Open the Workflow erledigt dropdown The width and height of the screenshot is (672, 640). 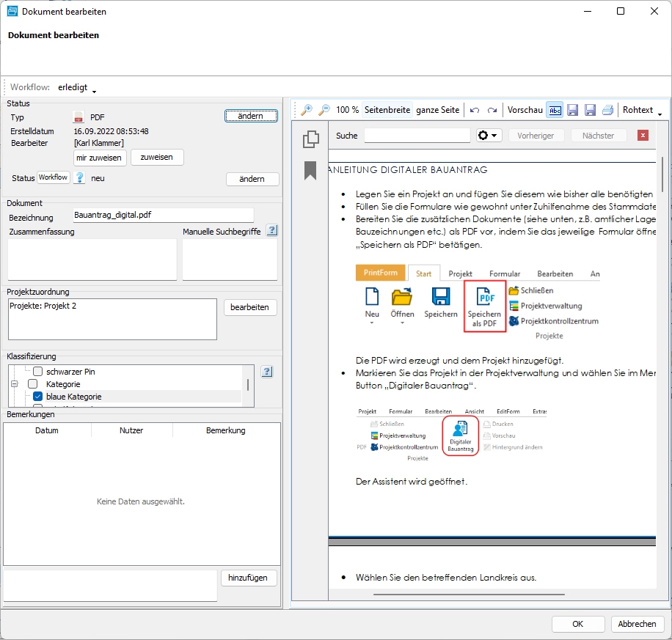pyautogui.click(x=77, y=87)
